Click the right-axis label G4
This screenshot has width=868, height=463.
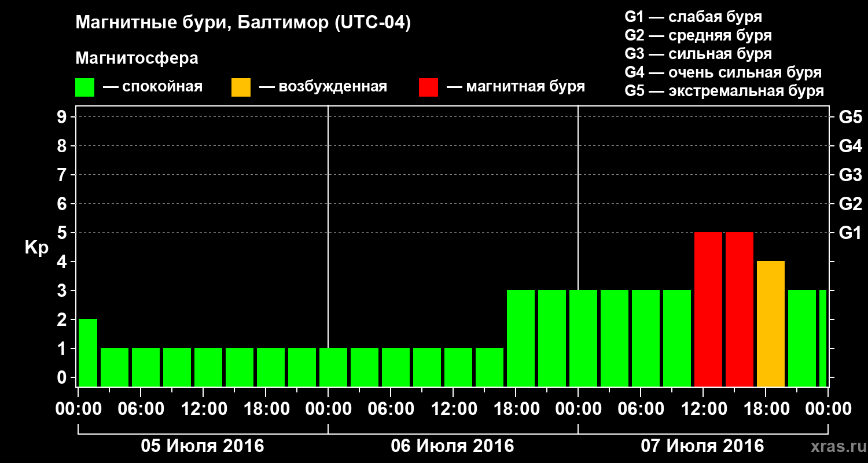point(850,146)
